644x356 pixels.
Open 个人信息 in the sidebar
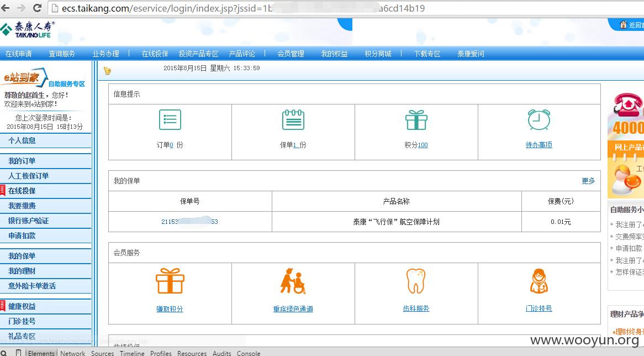tap(46, 140)
